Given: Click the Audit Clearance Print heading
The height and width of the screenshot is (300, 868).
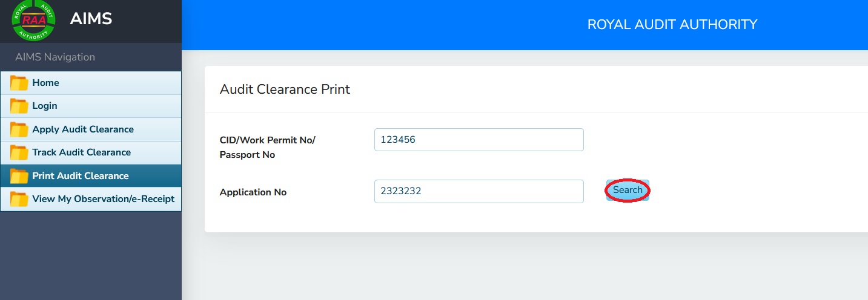Looking at the screenshot, I should click(285, 90).
